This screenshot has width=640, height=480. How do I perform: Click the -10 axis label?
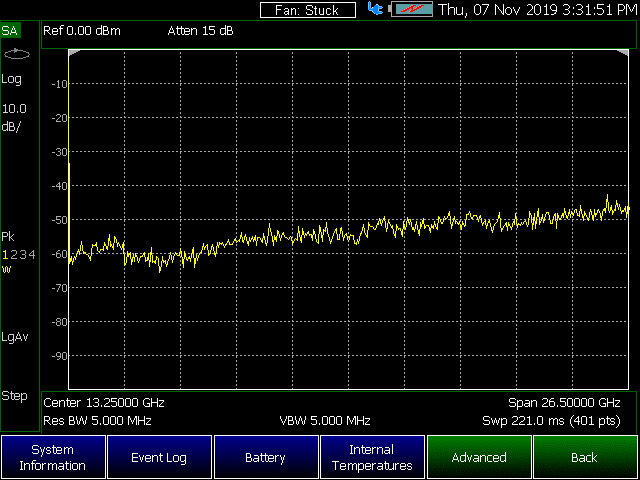pyautogui.click(x=60, y=84)
